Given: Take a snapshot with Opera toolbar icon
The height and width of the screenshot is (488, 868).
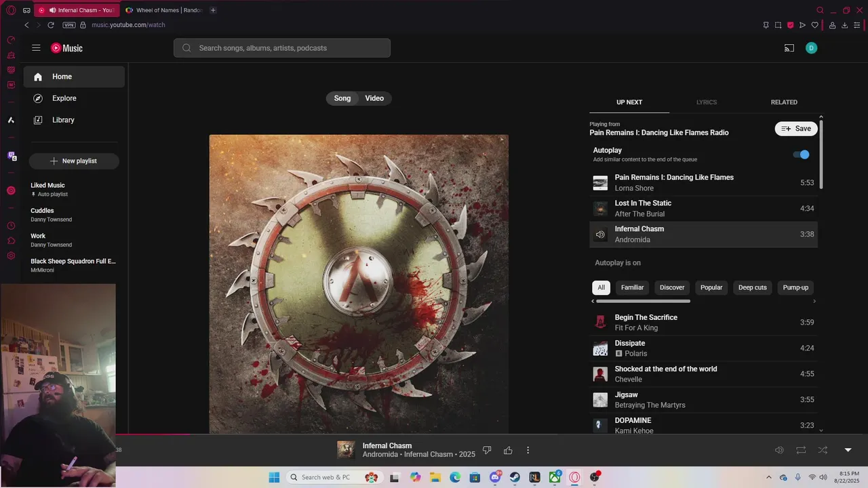Looking at the screenshot, I should coord(778,25).
